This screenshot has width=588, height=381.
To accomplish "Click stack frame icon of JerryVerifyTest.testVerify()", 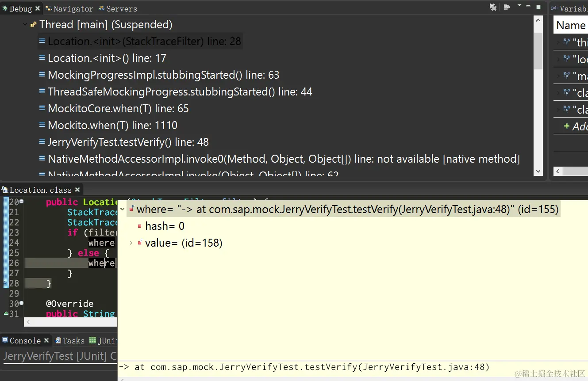I will point(42,141).
